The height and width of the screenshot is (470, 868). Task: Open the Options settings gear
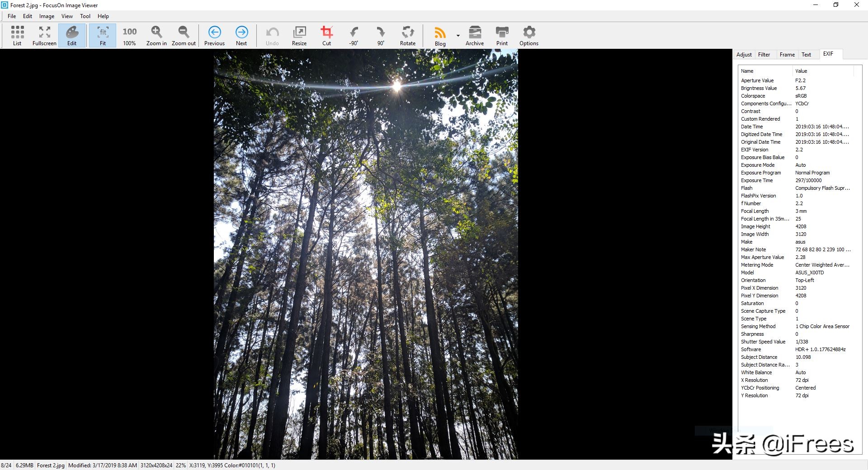(529, 35)
